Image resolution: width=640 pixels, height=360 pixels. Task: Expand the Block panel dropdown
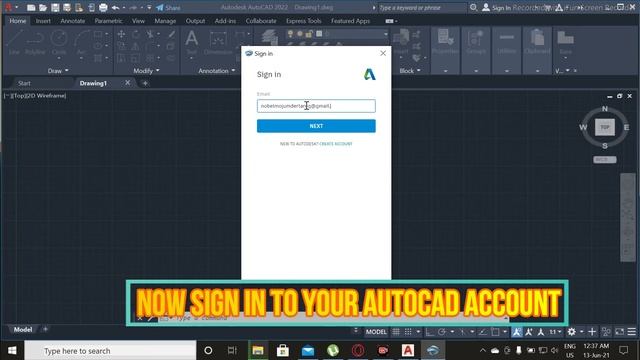tap(410, 71)
